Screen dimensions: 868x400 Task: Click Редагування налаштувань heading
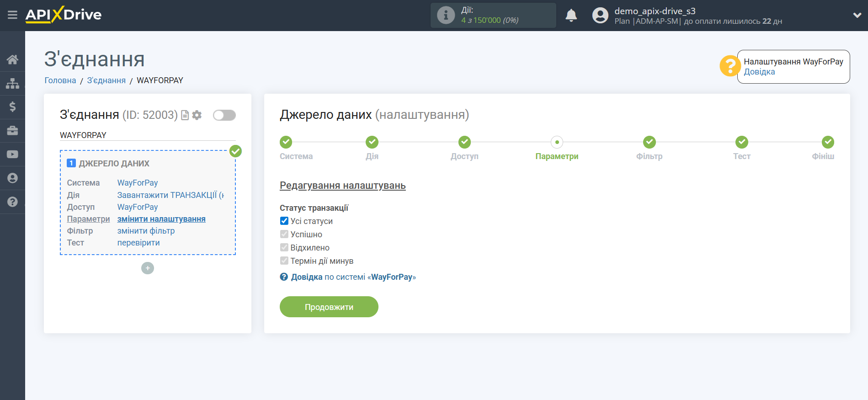(x=343, y=186)
